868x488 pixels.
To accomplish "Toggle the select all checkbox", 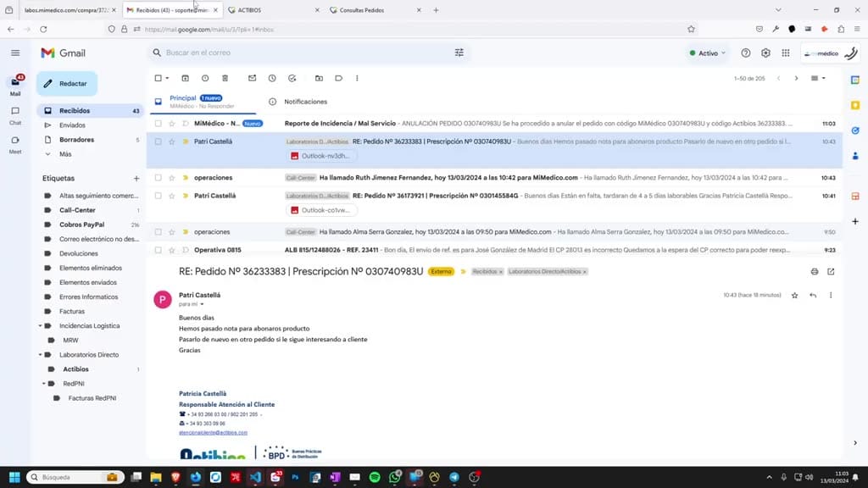I will pyautogui.click(x=159, y=79).
